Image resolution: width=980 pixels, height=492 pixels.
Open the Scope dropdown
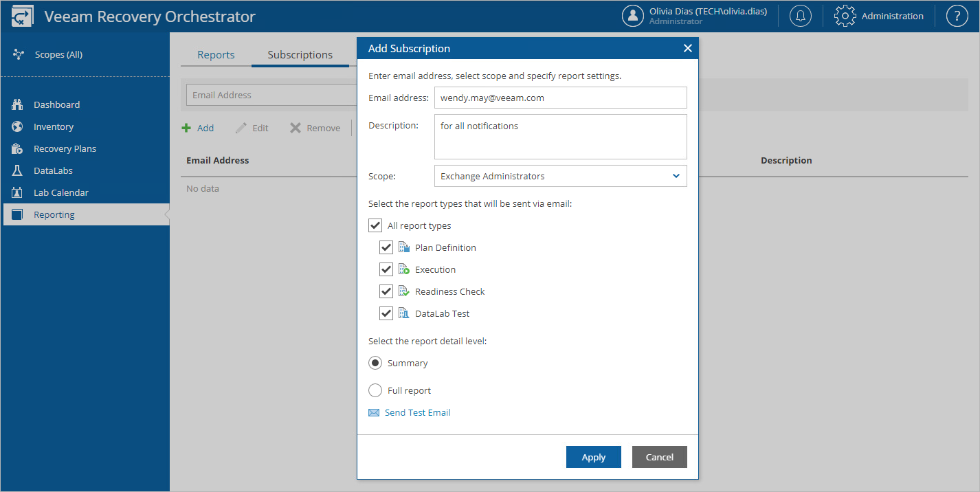pyautogui.click(x=675, y=176)
